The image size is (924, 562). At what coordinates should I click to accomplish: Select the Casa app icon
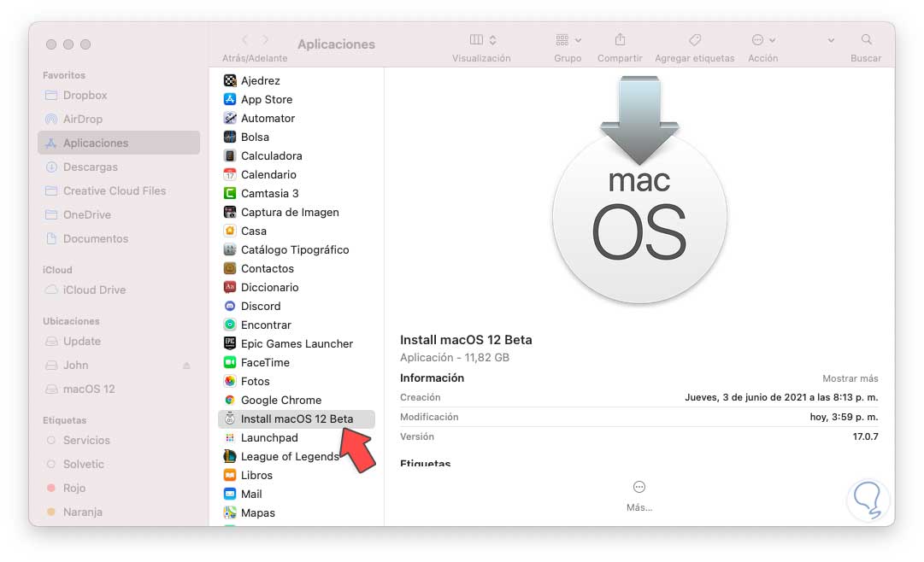(230, 231)
